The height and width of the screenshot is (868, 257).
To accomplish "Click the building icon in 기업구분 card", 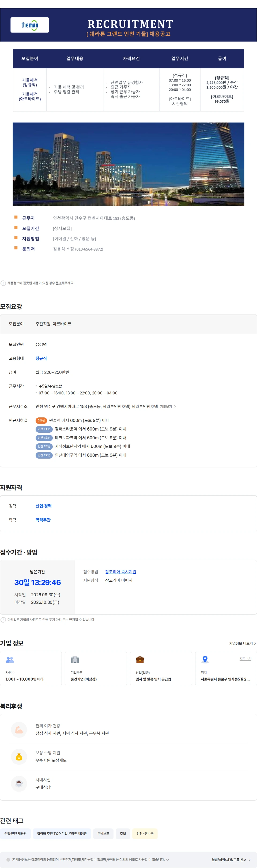I will point(75,660).
